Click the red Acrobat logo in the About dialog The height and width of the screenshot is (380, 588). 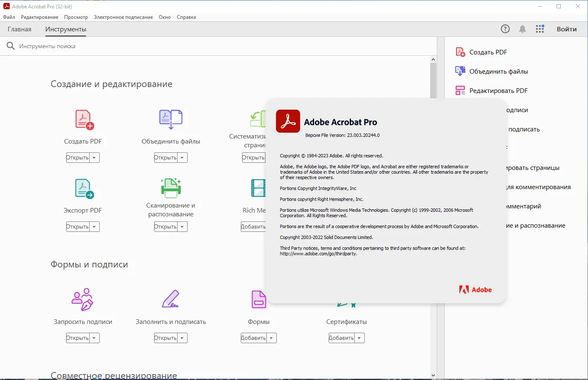point(288,121)
